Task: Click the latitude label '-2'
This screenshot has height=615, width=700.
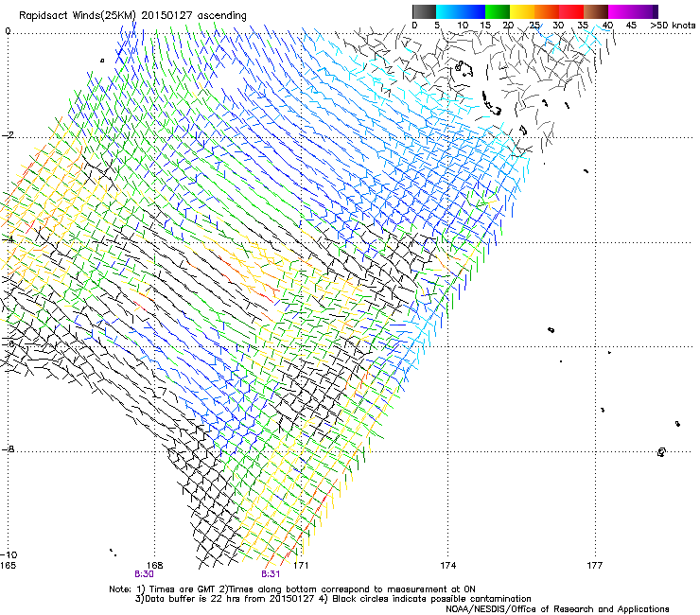Action: click(x=8, y=135)
